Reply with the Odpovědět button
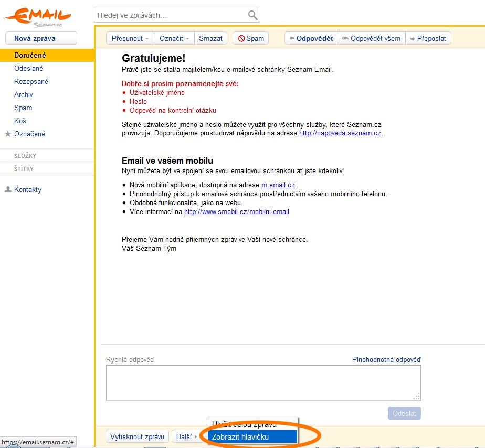This screenshot has height=448, width=485. [311, 38]
